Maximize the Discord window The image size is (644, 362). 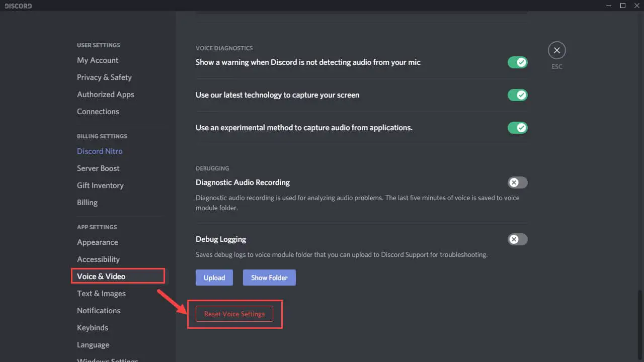[623, 6]
